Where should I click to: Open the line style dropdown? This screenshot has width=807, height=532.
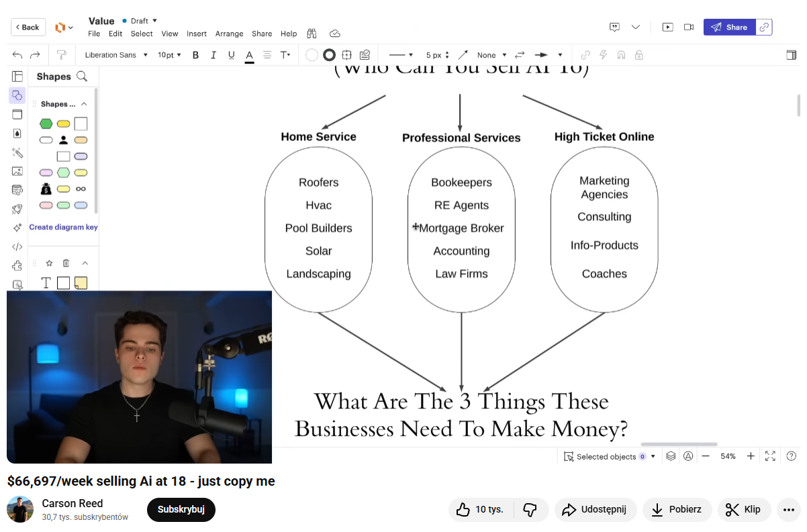(x=401, y=55)
